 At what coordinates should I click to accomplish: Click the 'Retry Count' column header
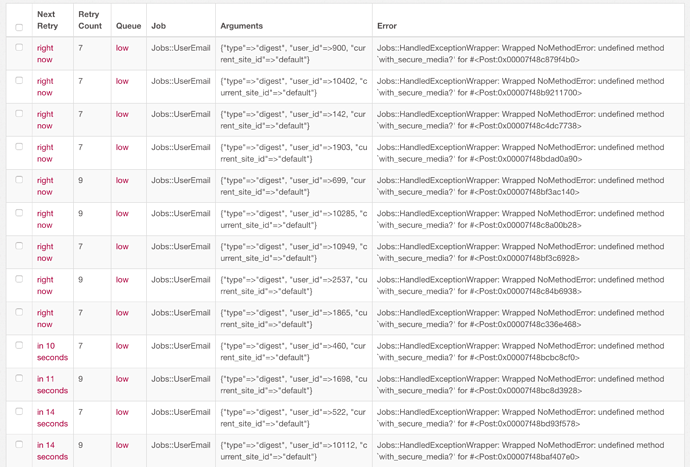tap(90, 20)
